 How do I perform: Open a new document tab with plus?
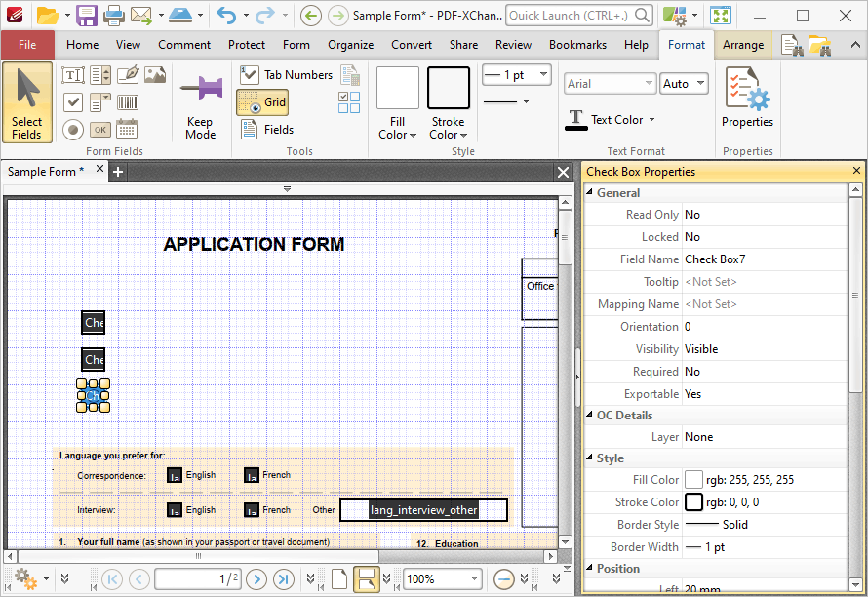[118, 173]
